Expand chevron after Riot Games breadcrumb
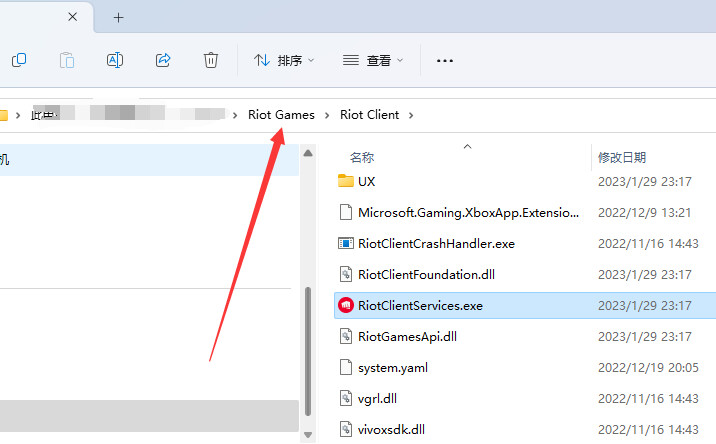This screenshot has height=444, width=716. click(327, 115)
